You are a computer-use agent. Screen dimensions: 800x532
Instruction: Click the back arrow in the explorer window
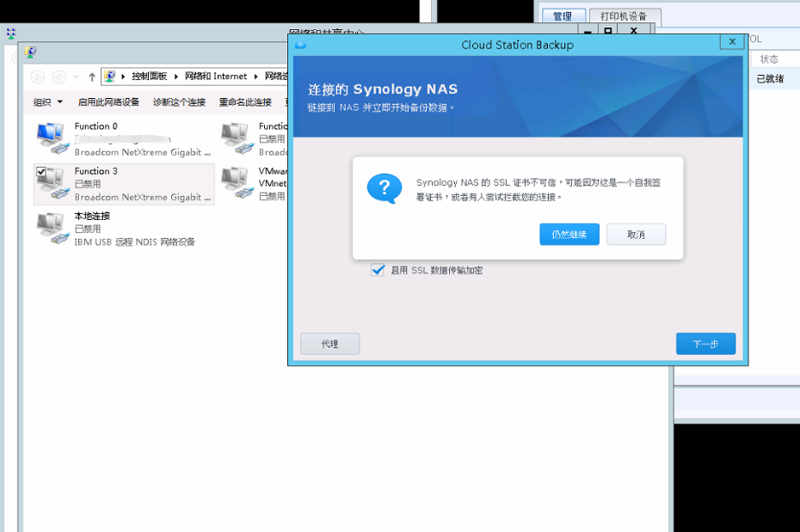click(x=37, y=76)
